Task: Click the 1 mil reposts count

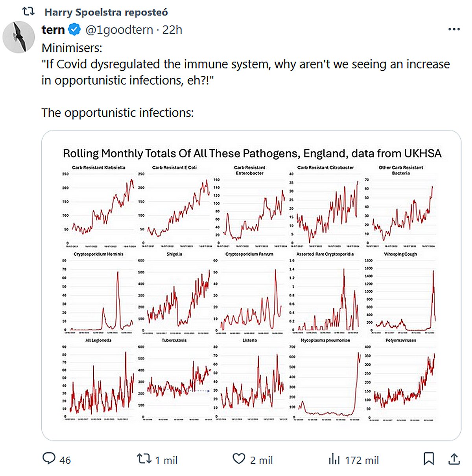Action: pyautogui.click(x=166, y=460)
